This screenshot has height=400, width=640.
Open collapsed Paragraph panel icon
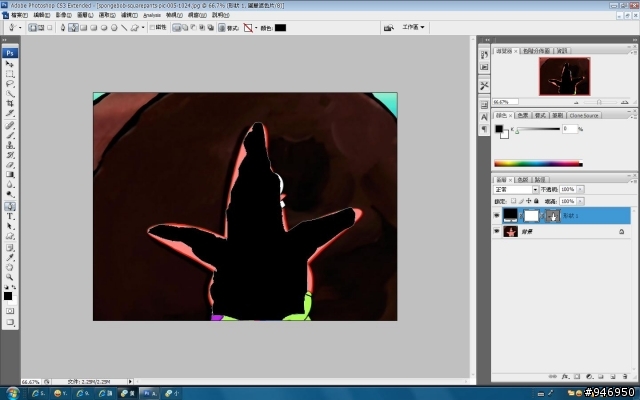(484, 129)
